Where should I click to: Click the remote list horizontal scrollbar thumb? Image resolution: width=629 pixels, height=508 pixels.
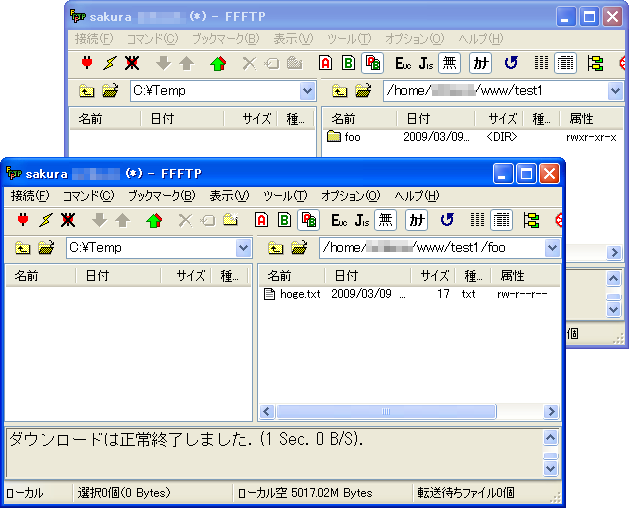pyautogui.click(x=386, y=411)
